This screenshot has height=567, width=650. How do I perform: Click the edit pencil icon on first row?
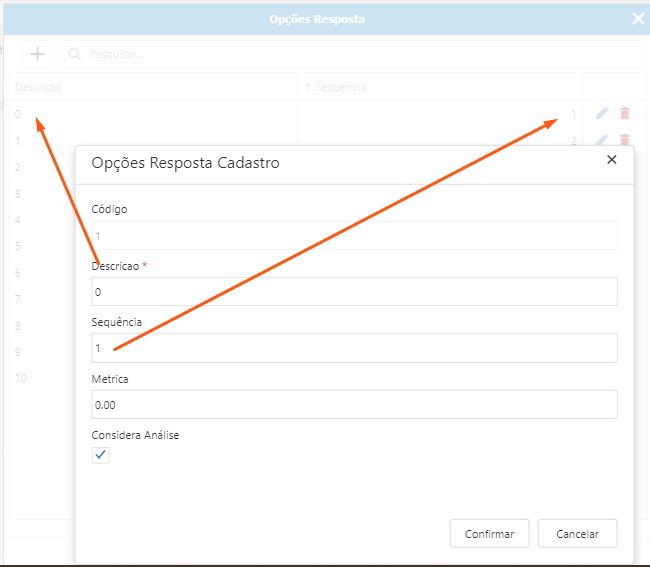pos(602,114)
